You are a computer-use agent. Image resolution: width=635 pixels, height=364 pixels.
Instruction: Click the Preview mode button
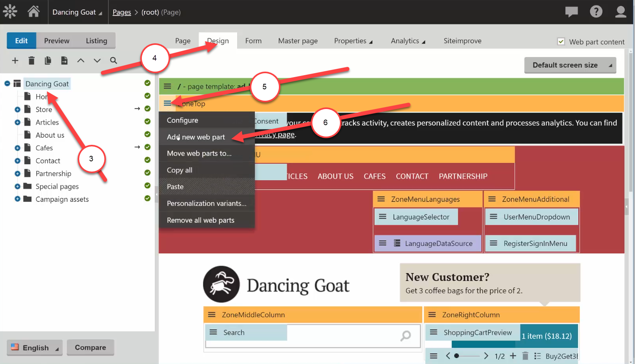point(57,41)
